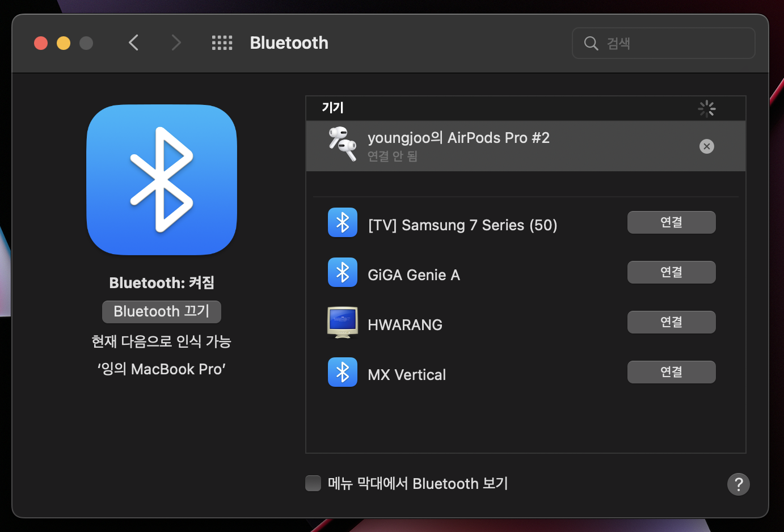784x532 pixels.
Task: Connect to MX Vertical
Action: 671,372
